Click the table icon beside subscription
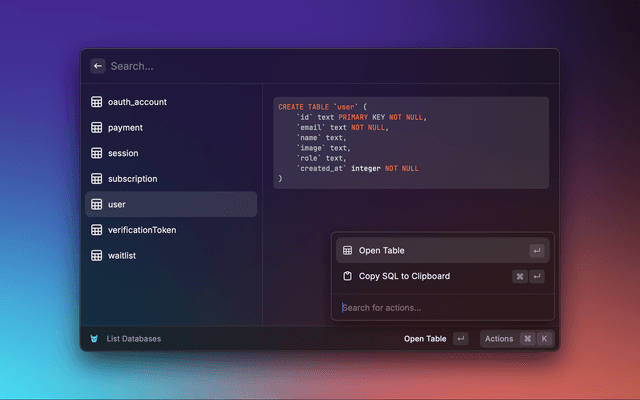 pyautogui.click(x=97, y=179)
